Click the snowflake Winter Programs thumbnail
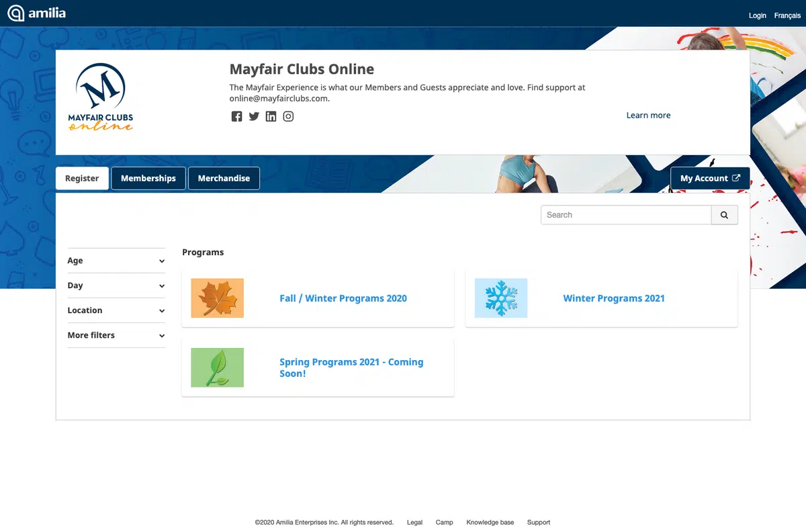This screenshot has height=532, width=806. click(x=500, y=298)
